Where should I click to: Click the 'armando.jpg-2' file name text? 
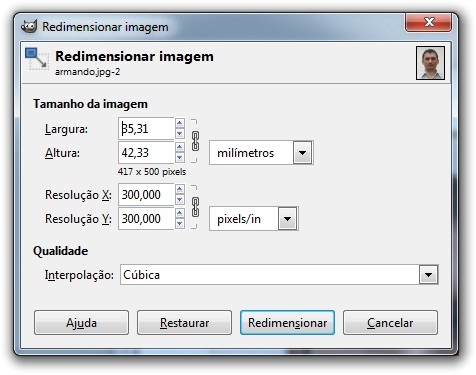(x=88, y=72)
